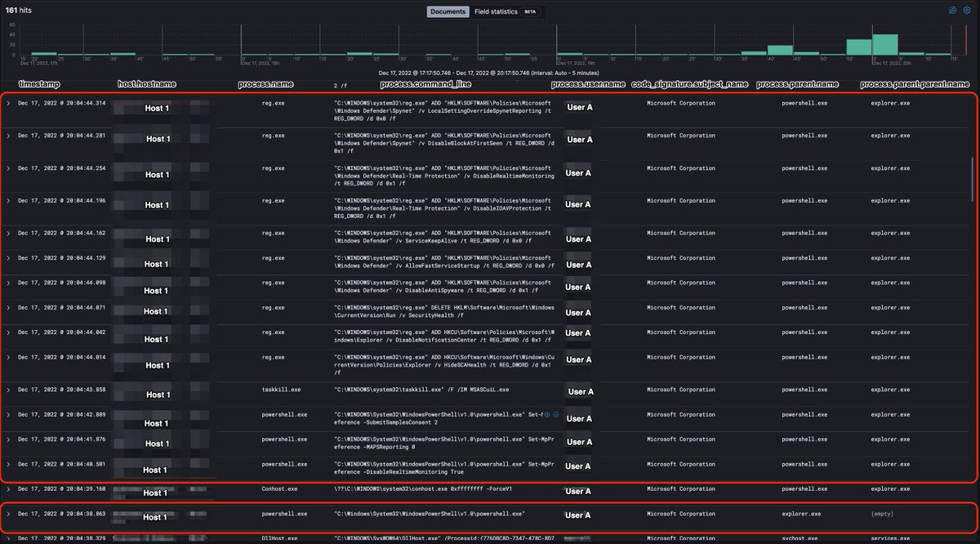Click the command line containing DisableNotificationCenter
Viewport: 980px width, 544px height.
click(444, 337)
